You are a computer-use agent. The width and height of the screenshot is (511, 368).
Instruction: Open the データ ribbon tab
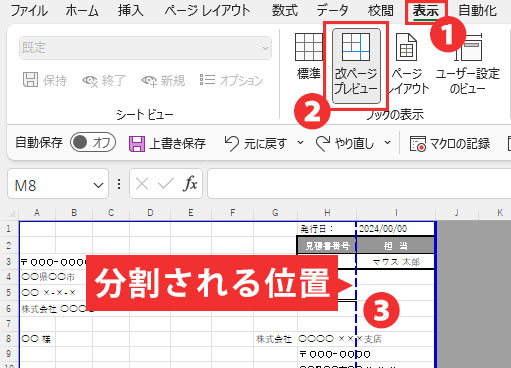coord(332,11)
